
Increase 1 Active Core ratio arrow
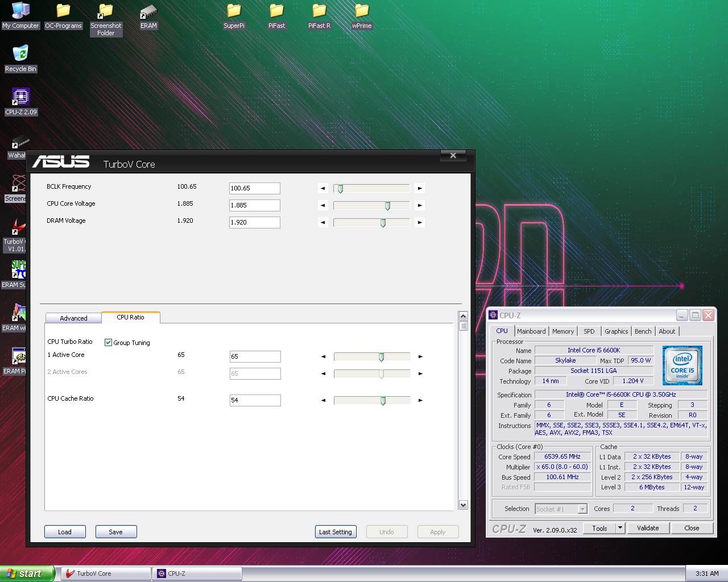(x=420, y=356)
